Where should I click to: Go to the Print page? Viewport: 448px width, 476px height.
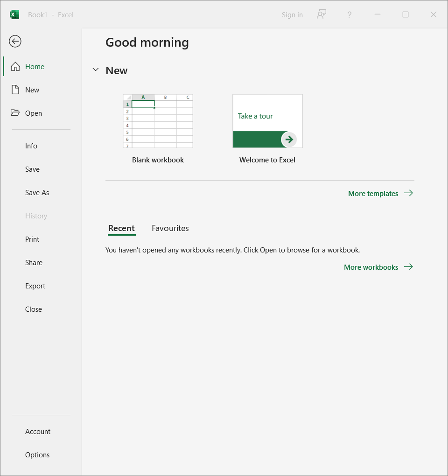32,239
